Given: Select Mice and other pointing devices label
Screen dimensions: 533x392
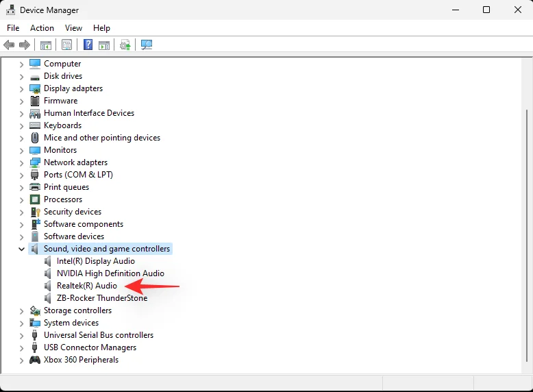Looking at the screenshot, I should (x=102, y=138).
